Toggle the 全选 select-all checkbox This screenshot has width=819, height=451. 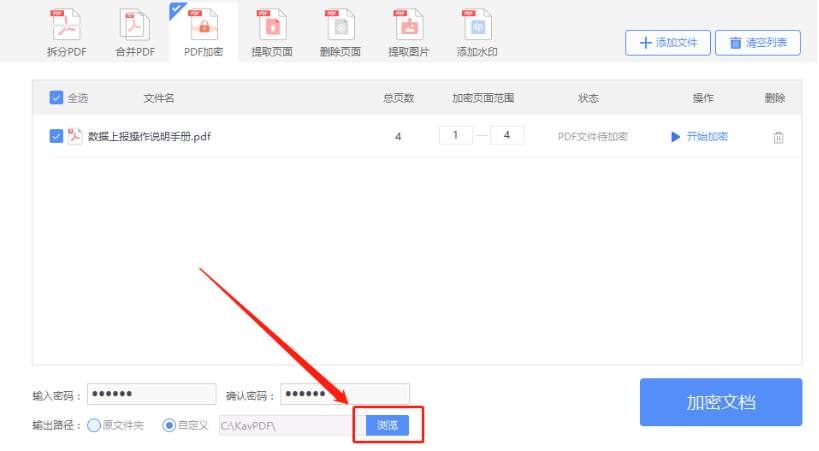tap(56, 98)
